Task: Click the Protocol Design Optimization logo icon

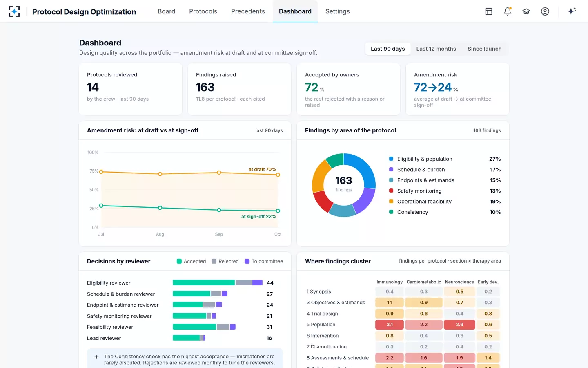Action: 14,11
